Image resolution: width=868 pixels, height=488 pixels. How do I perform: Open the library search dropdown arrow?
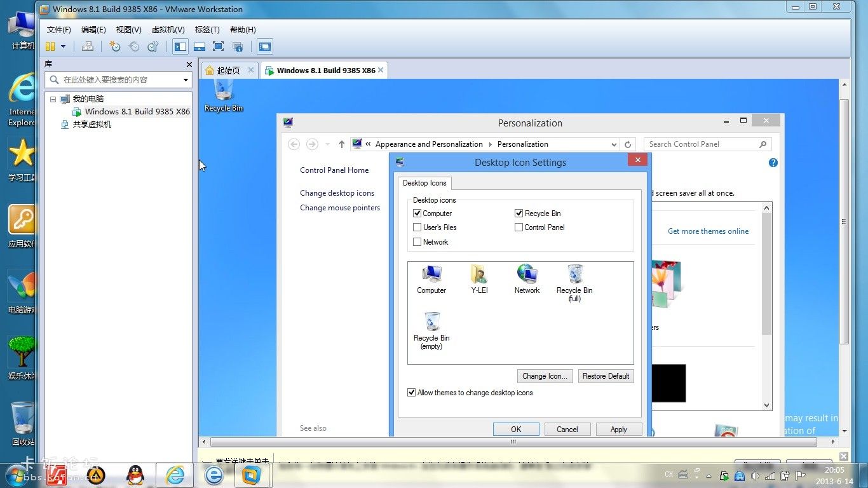click(x=186, y=80)
